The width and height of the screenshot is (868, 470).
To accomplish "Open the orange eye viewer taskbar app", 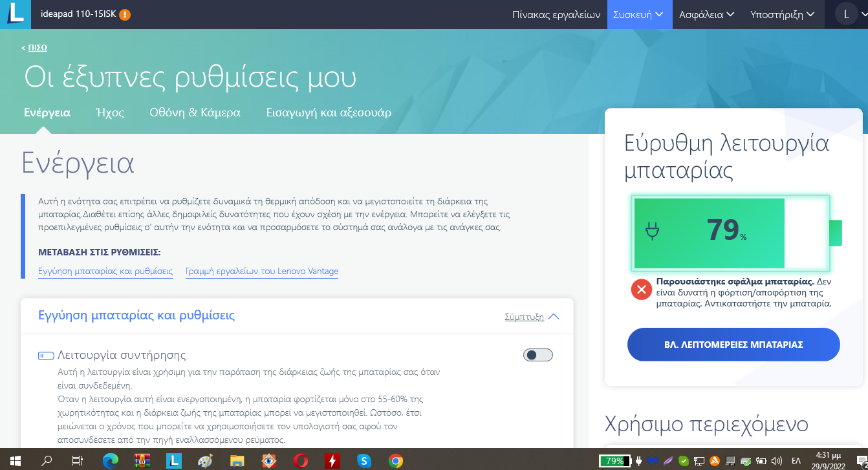I will click(x=268, y=461).
